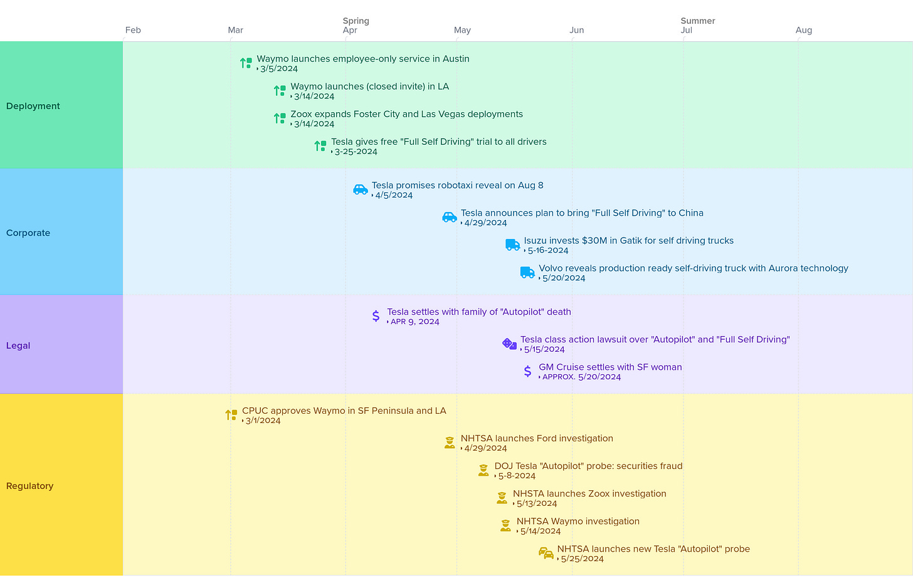Click officer icon for NHSTA Zoox investigation
Viewport: 913px width, 588px height.
[x=502, y=498]
